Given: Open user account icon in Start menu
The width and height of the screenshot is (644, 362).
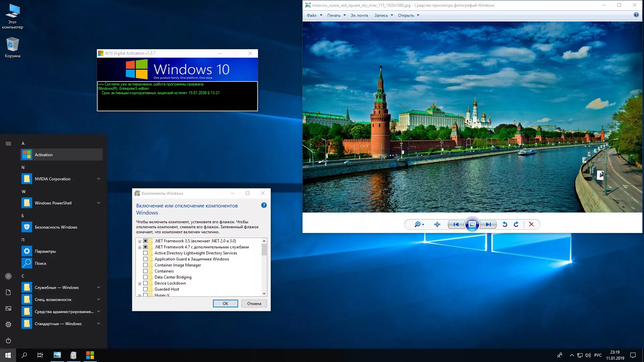Looking at the screenshot, I should click(8, 276).
